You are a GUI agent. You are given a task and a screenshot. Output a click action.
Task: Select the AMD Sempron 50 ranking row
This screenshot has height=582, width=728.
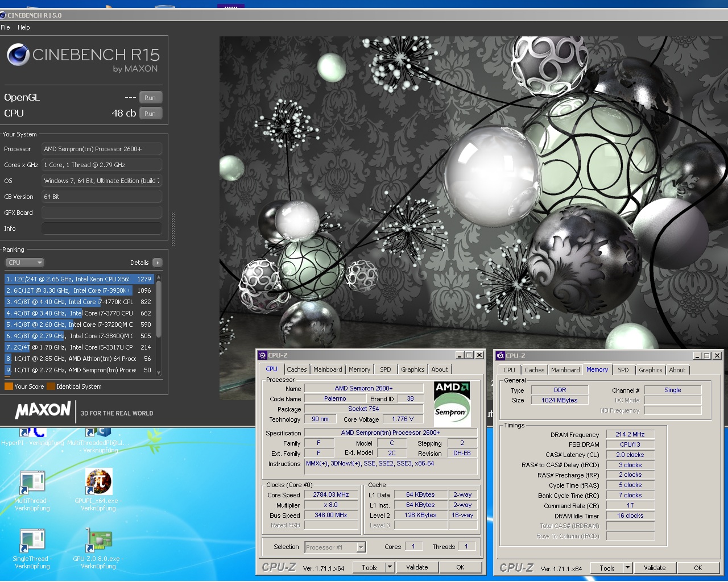click(x=80, y=370)
